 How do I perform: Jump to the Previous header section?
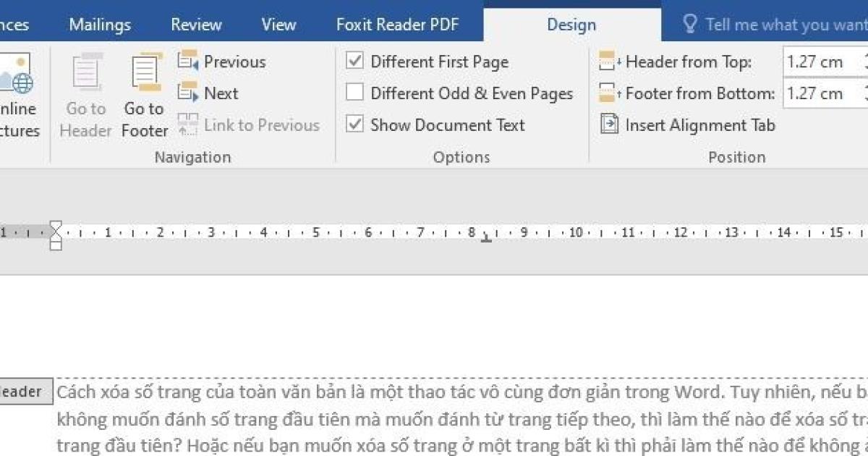point(221,62)
